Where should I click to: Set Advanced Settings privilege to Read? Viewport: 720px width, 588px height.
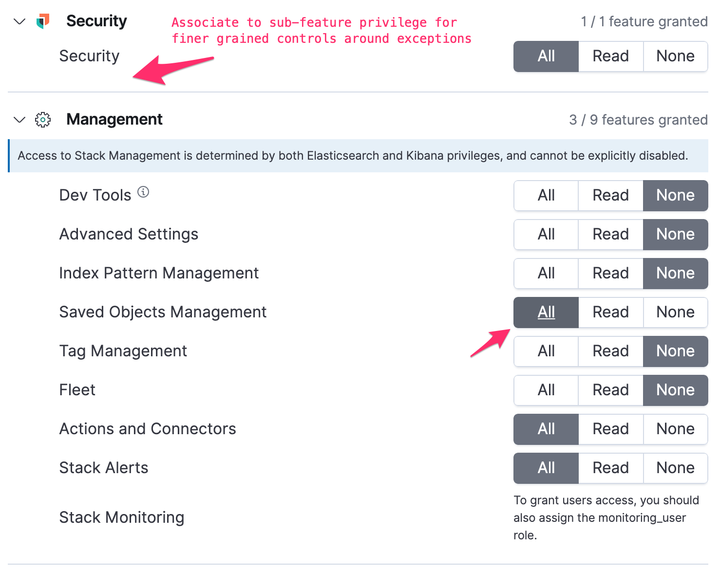610,234
